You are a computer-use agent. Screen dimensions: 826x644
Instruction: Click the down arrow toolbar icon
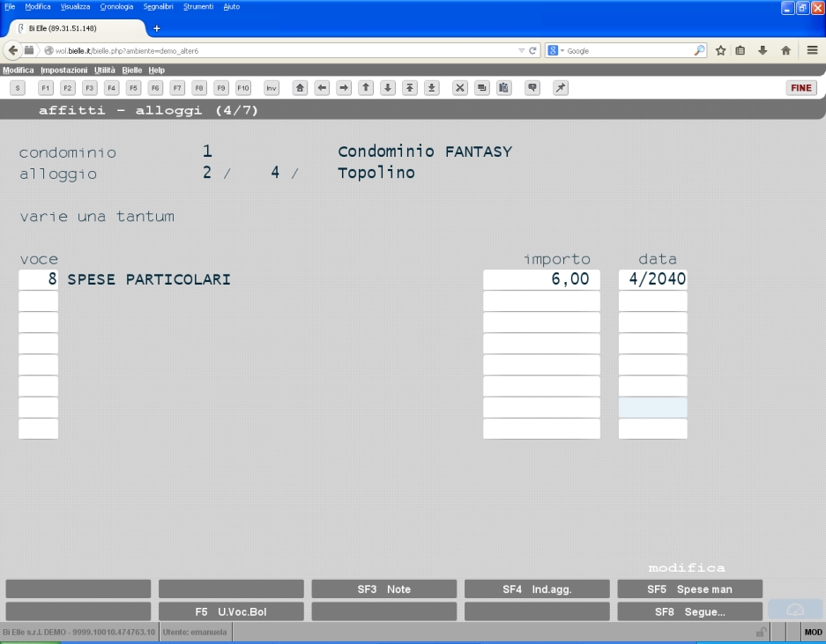point(388,88)
